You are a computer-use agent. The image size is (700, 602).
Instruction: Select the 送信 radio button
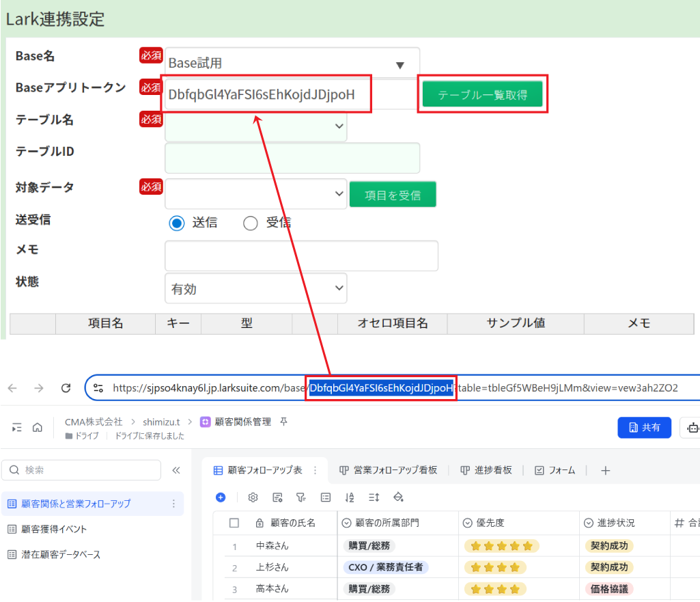tap(177, 223)
